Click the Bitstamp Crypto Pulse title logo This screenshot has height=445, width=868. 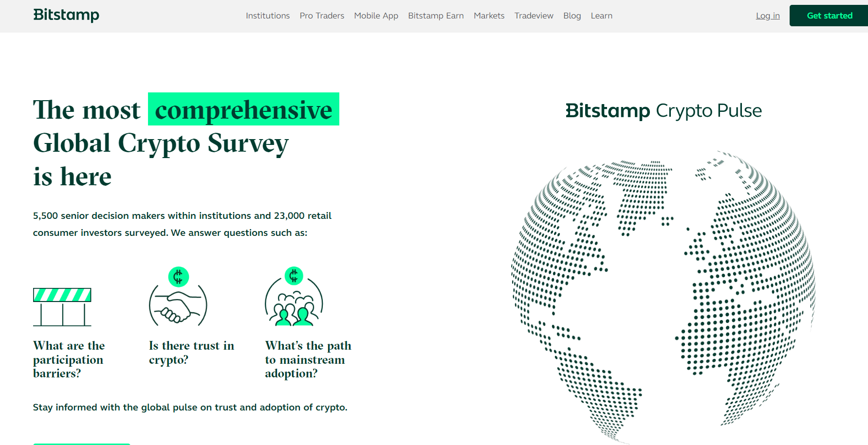point(664,111)
